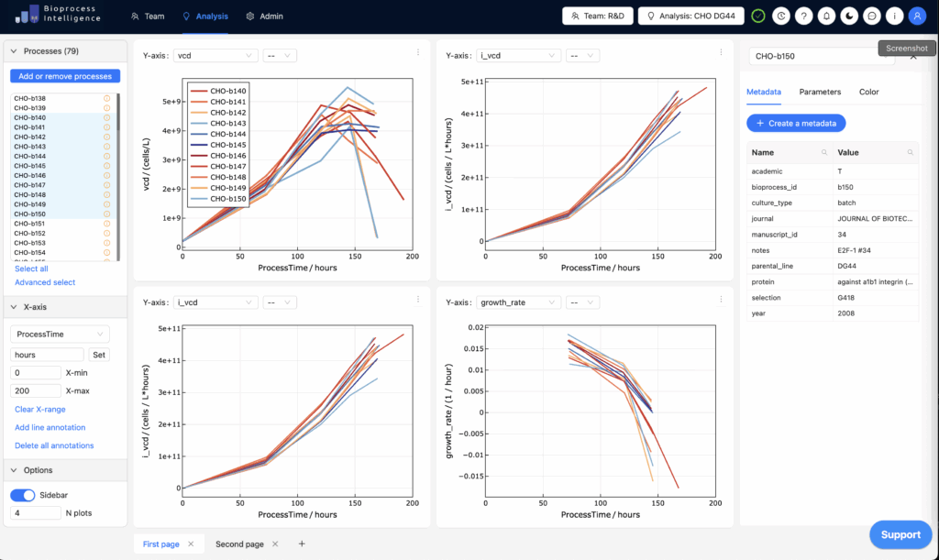
Task: Click the help question mark icon
Action: (x=804, y=16)
